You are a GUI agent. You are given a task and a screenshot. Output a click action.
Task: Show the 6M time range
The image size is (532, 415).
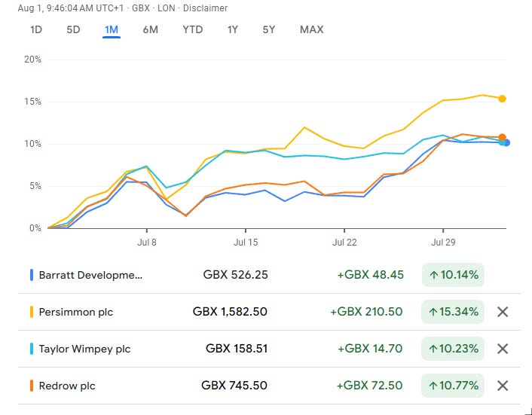pyautogui.click(x=150, y=30)
